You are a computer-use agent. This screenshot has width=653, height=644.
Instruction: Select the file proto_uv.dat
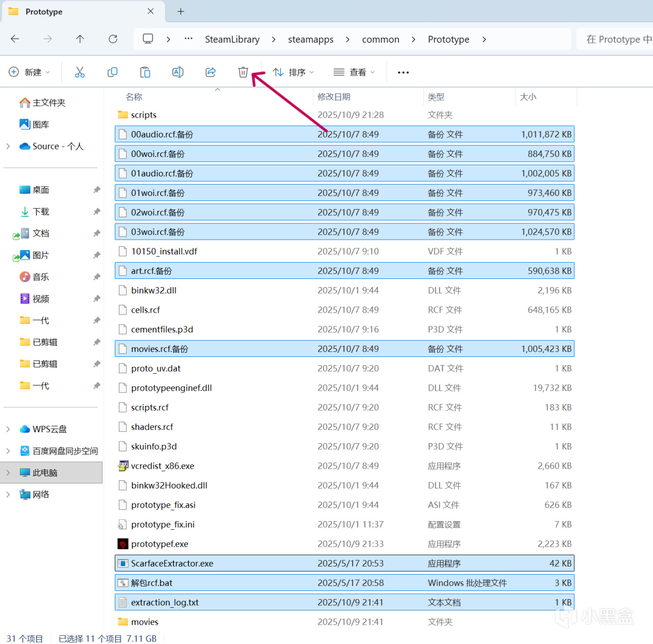pos(344,369)
